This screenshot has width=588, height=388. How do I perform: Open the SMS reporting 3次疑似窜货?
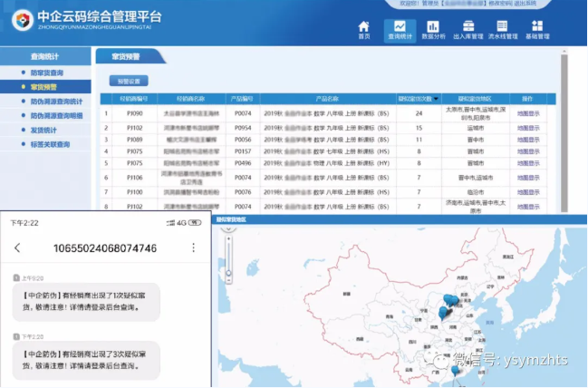(x=86, y=360)
